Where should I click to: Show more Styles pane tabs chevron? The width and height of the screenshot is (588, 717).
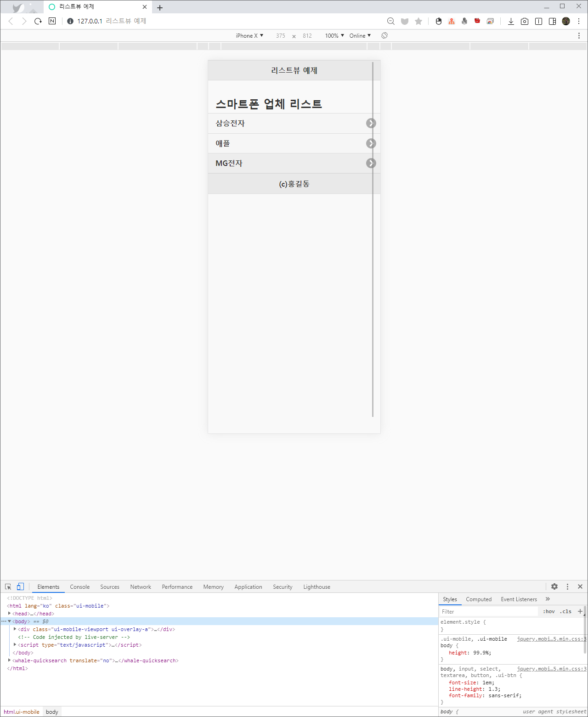[548, 599]
